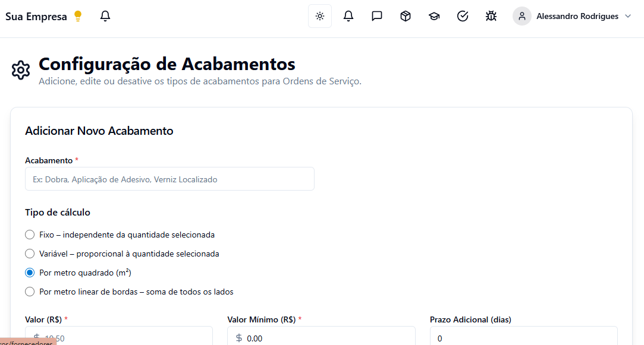This screenshot has height=345, width=644.
Task: Report a bug via the bug icon
Action: pyautogui.click(x=491, y=16)
